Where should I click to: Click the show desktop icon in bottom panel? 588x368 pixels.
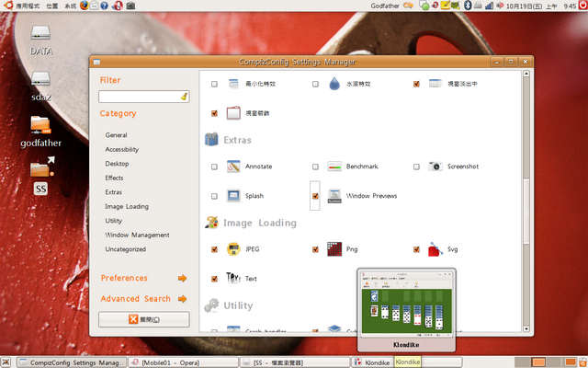click(x=6, y=362)
